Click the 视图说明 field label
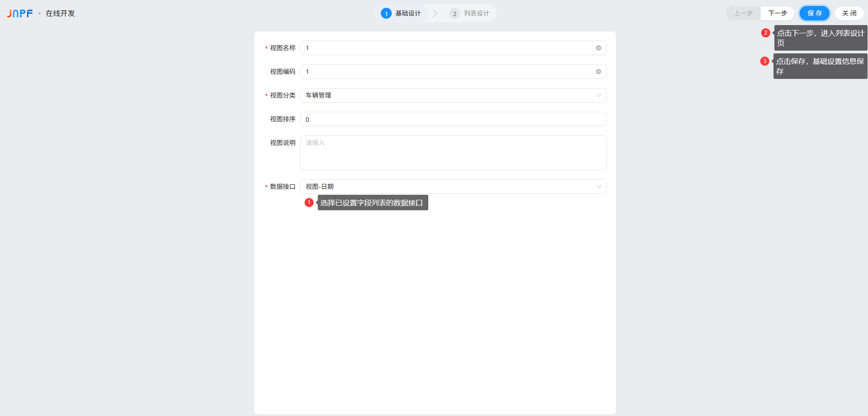This screenshot has height=416, width=868. 283,143
